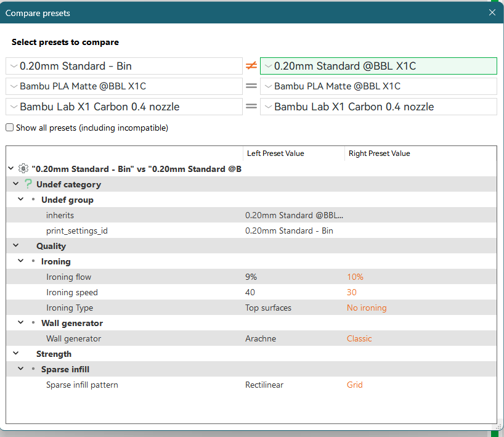Select the print_settings_id row

coord(251,231)
